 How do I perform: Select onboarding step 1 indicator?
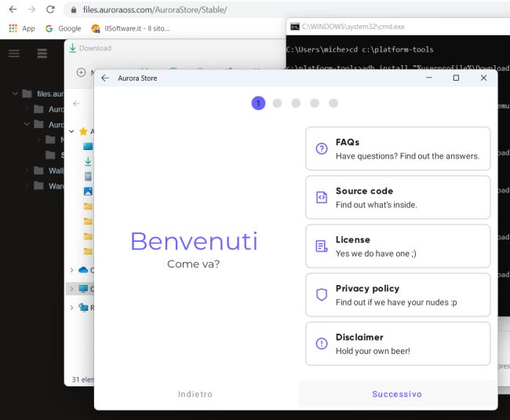(258, 104)
